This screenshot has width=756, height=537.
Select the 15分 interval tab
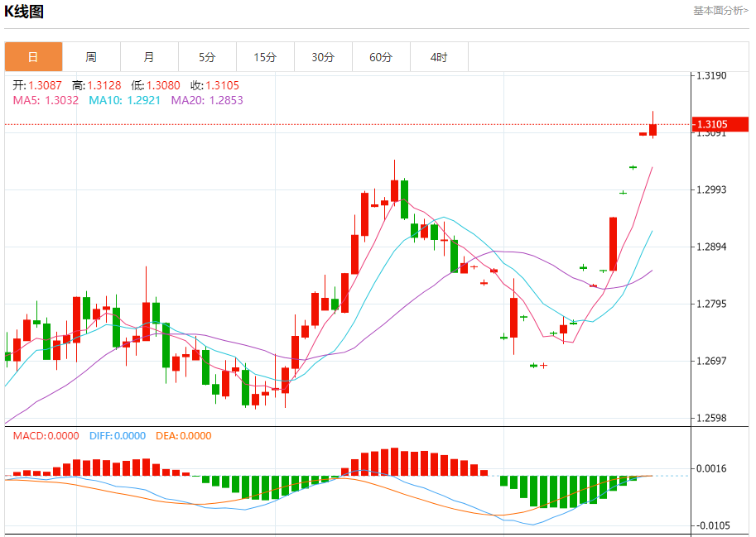coord(265,57)
